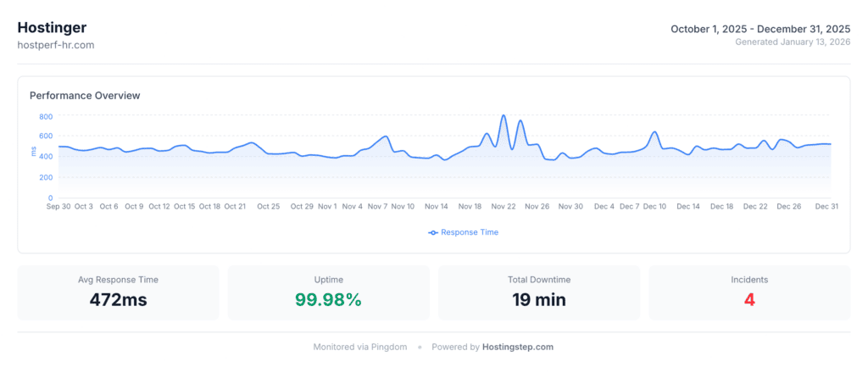The height and width of the screenshot is (373, 868).
Task: Toggle the Response Time series legend label
Action: 469,232
